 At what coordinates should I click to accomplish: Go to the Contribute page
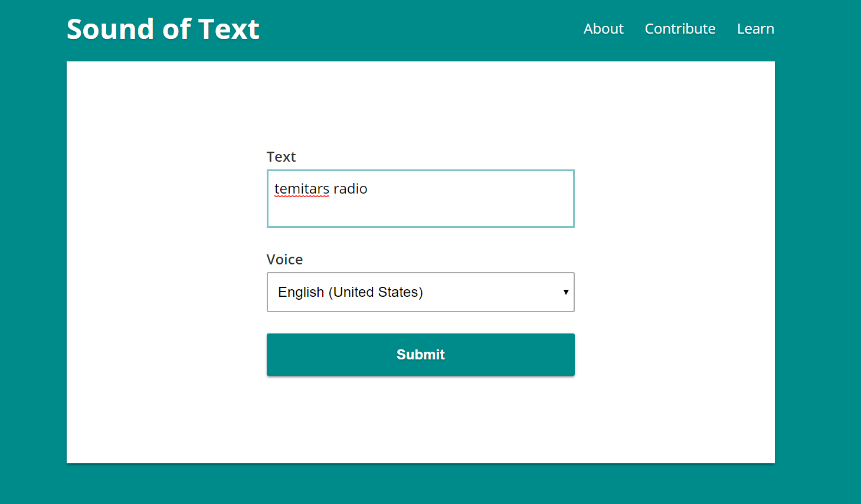[x=680, y=29]
